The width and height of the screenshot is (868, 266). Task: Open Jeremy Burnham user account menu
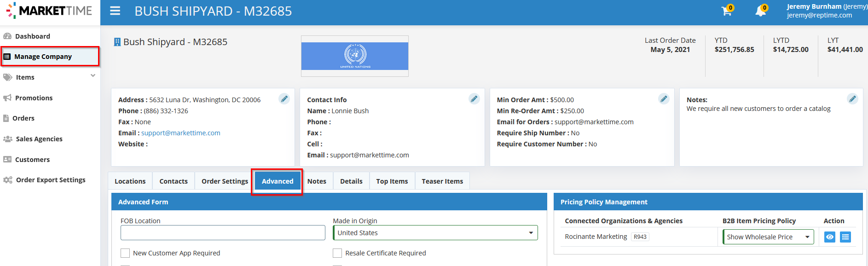pos(827,11)
